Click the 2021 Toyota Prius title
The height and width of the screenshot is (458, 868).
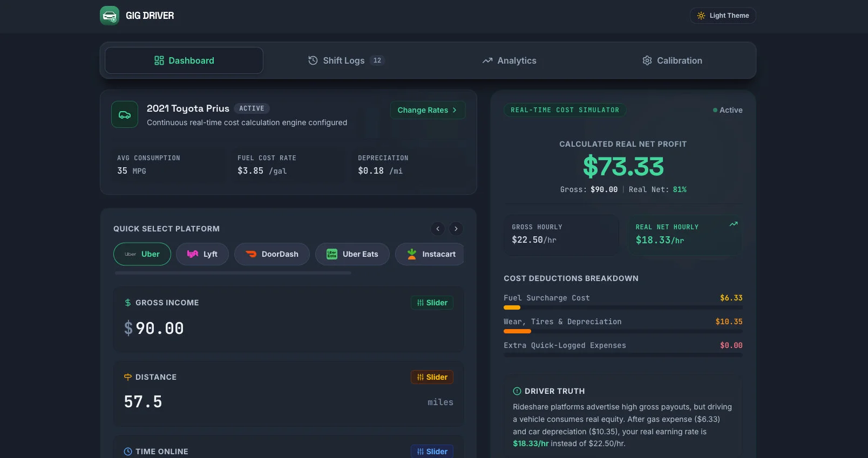[188, 108]
